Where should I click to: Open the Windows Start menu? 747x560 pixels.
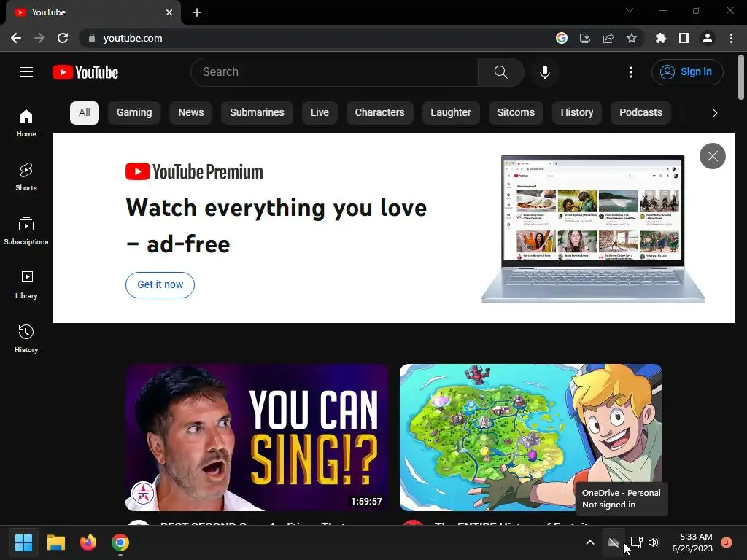click(x=24, y=542)
